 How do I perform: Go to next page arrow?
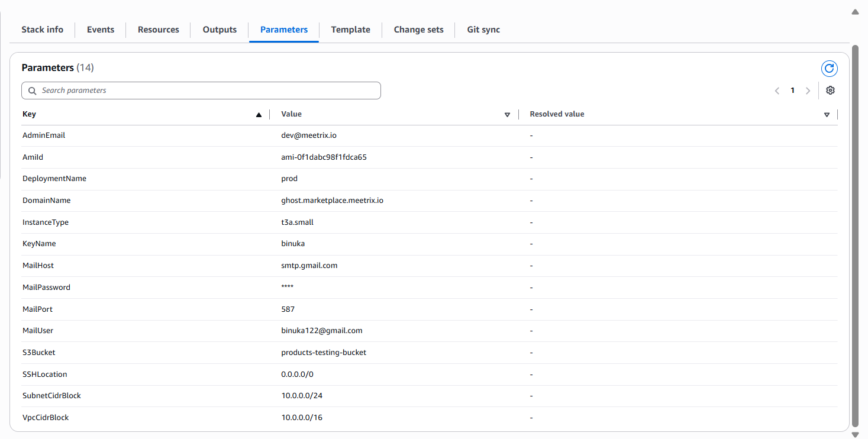point(808,91)
